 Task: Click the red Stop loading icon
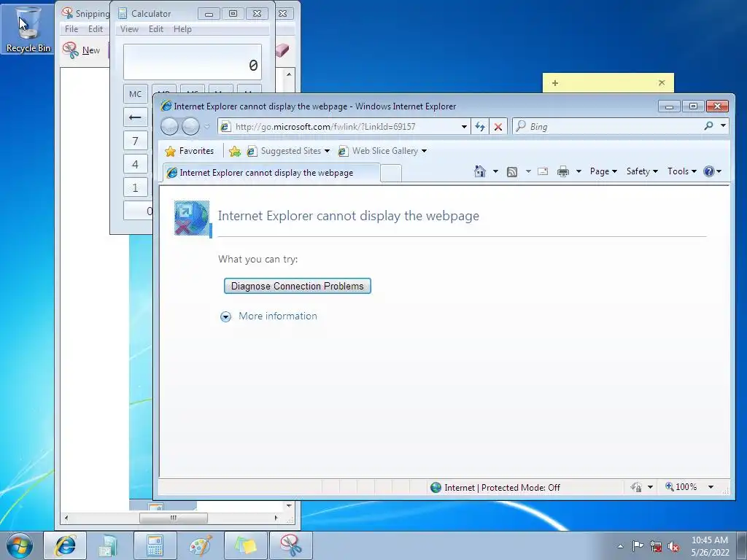pos(498,127)
